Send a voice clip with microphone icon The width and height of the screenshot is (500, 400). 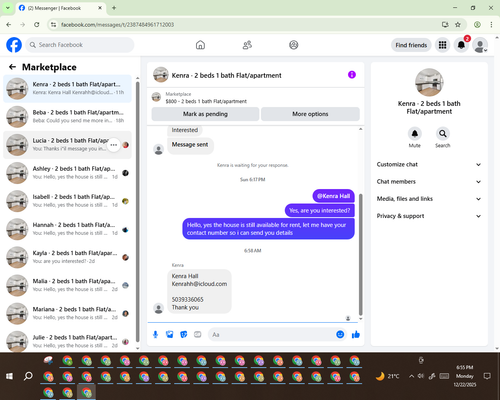155,334
